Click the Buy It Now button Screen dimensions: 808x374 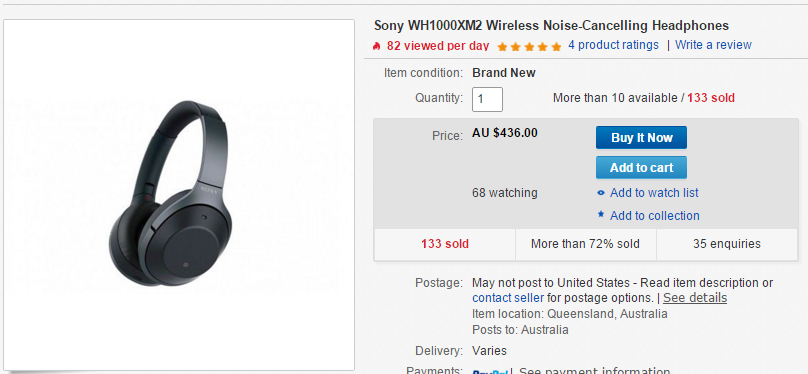641,138
